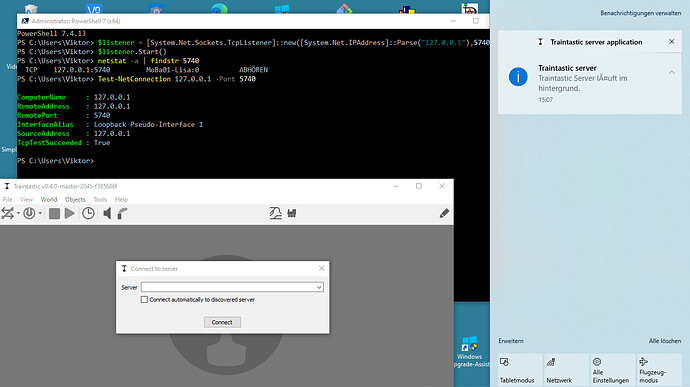Open the World menu in Traintastic
This screenshot has width=690, height=387.
tap(49, 199)
